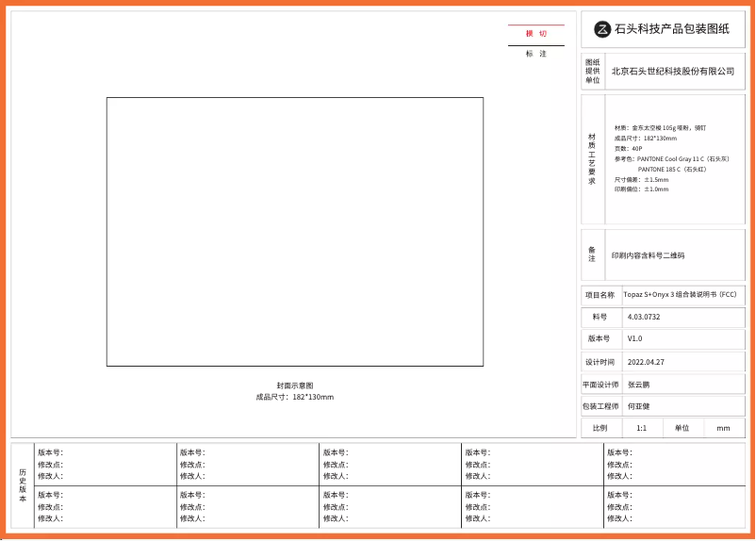This screenshot has width=756, height=541.
Task: Click the 标注 legend label
Action: tap(535, 54)
